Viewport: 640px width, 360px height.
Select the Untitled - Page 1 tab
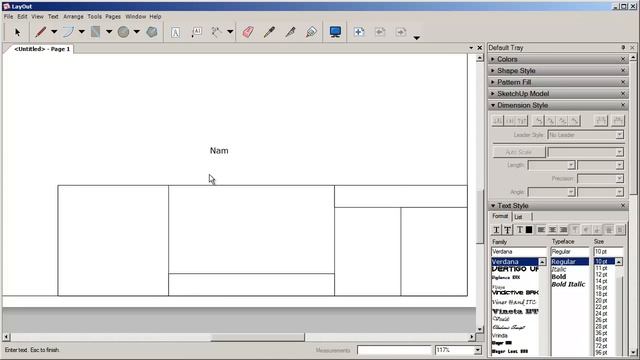click(42, 49)
